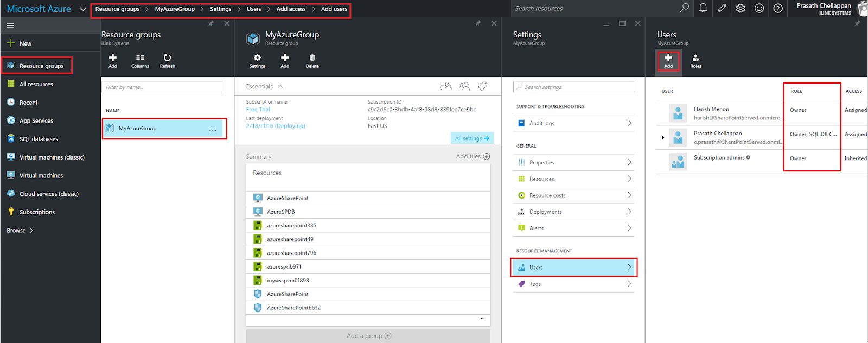The width and height of the screenshot is (868, 343).
Task: Open Deployments in Settings
Action: tap(573, 212)
